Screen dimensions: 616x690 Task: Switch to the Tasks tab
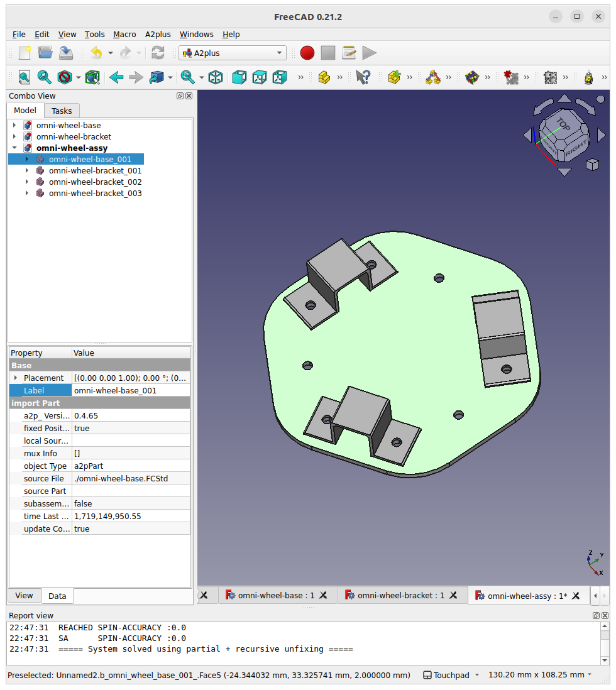62,111
